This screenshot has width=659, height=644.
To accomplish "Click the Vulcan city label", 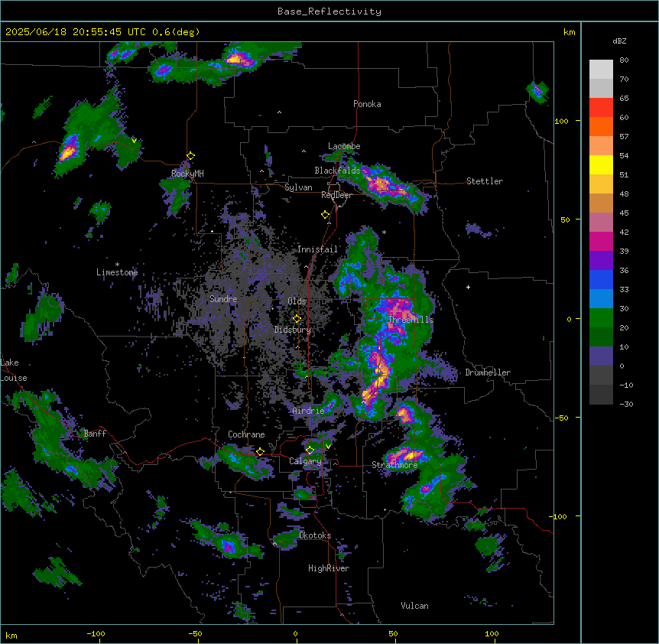I will 415,606.
